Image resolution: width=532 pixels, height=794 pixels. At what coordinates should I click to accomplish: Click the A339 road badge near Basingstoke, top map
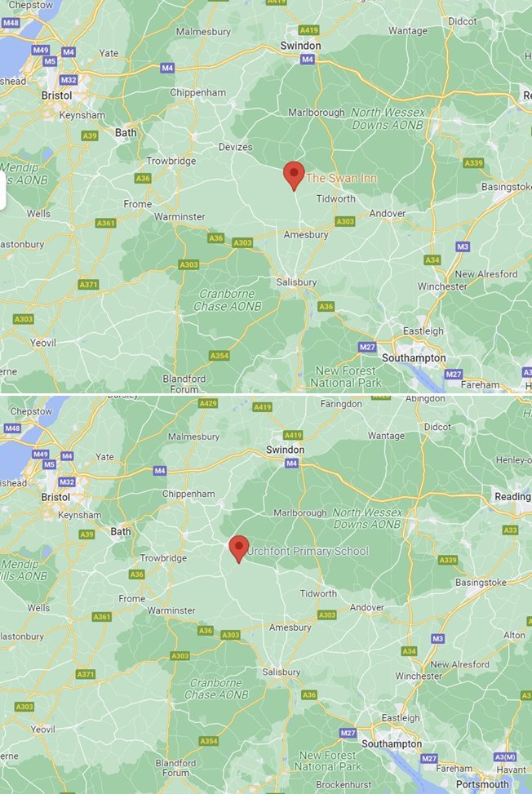473,162
